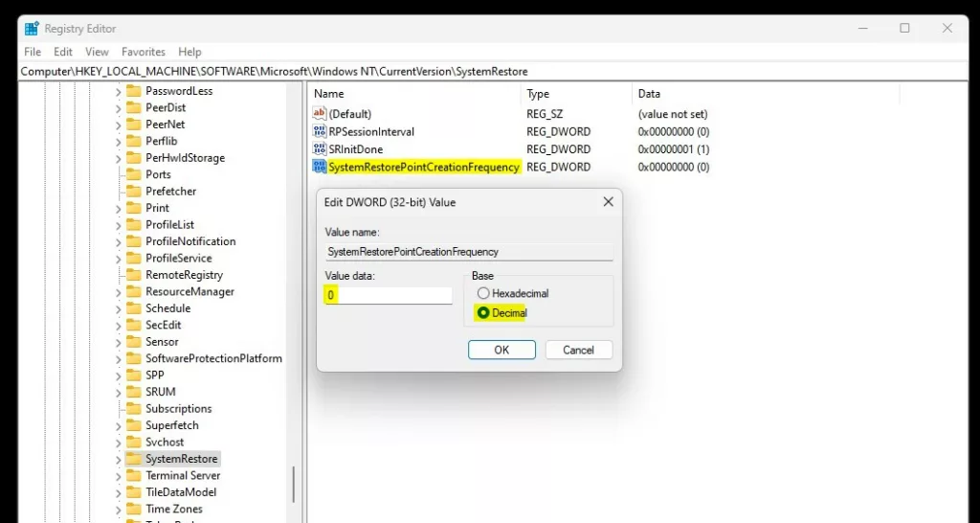The image size is (980, 523).
Task: Expand the Perflib key
Action: click(118, 142)
